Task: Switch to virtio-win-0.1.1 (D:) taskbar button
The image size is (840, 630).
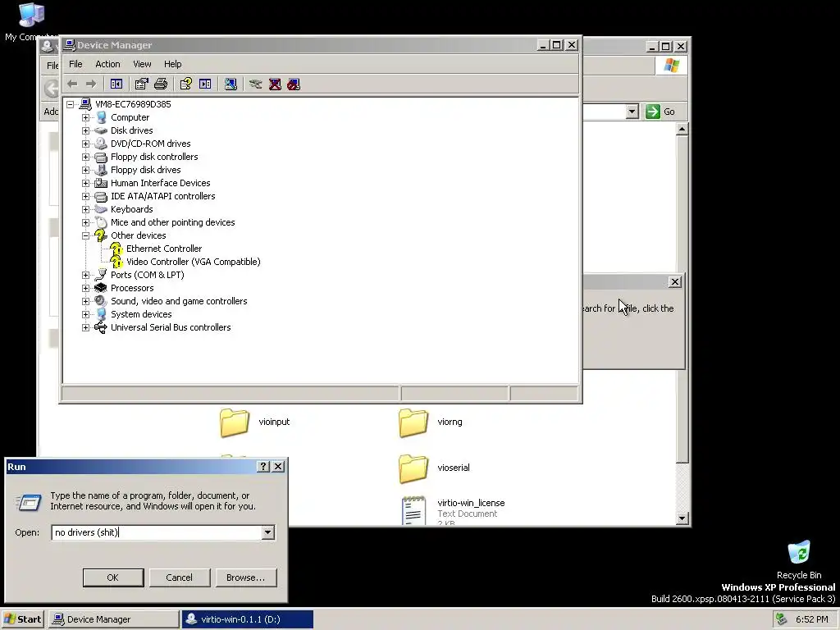Action: [x=248, y=619]
